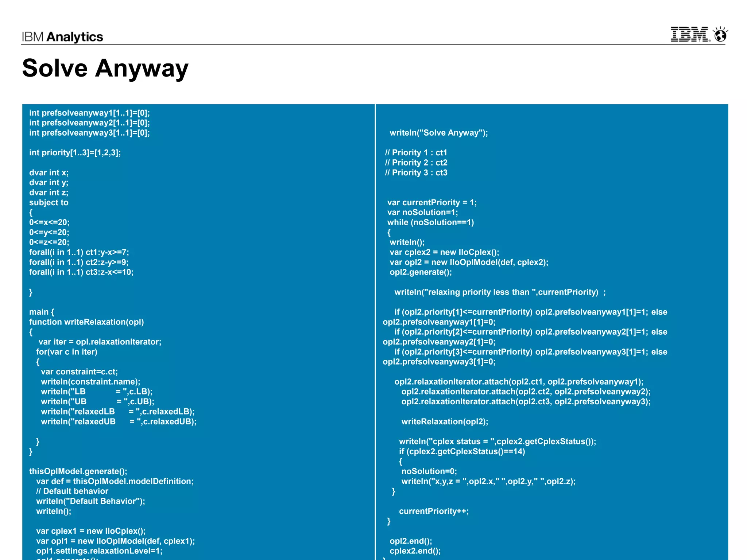Viewport: 747px width, 560px height.
Task: Click 'for(var c in iter)' line
Action: (x=67, y=352)
